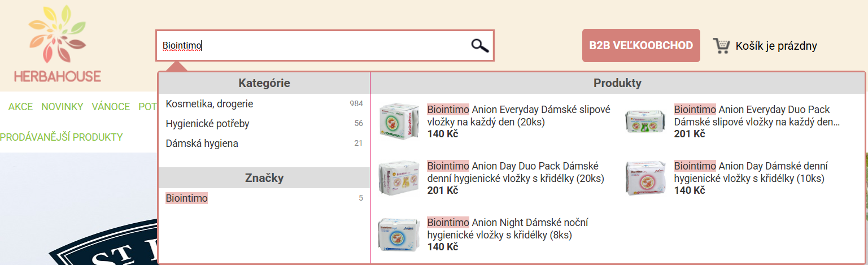Open the AKCE menu item
The height and width of the screenshot is (265, 868).
click(20, 107)
